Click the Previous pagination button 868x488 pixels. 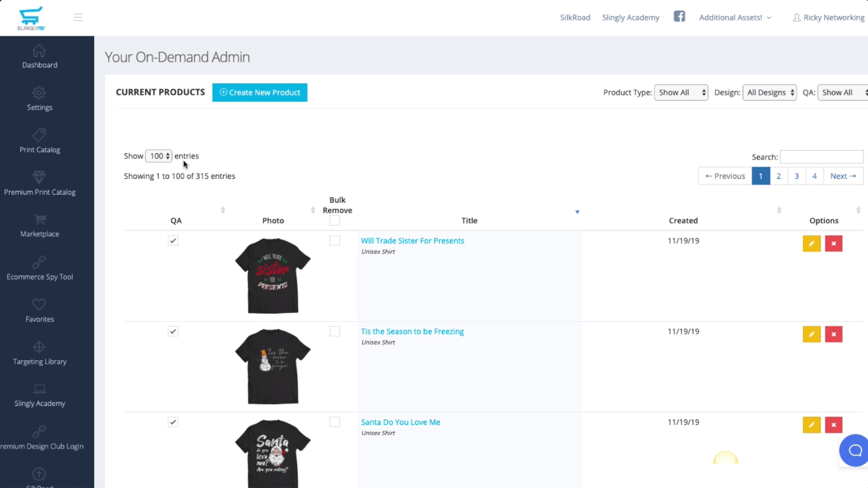725,176
